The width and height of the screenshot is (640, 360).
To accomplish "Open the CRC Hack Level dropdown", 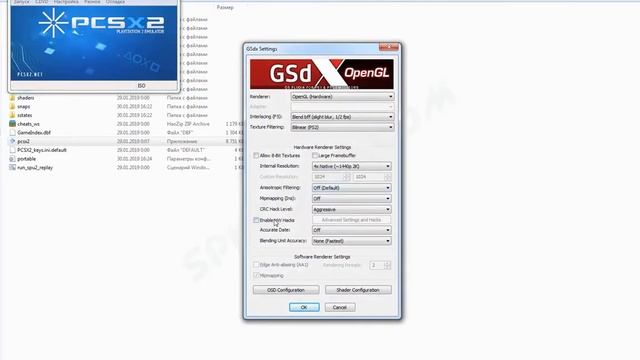I will pos(351,209).
